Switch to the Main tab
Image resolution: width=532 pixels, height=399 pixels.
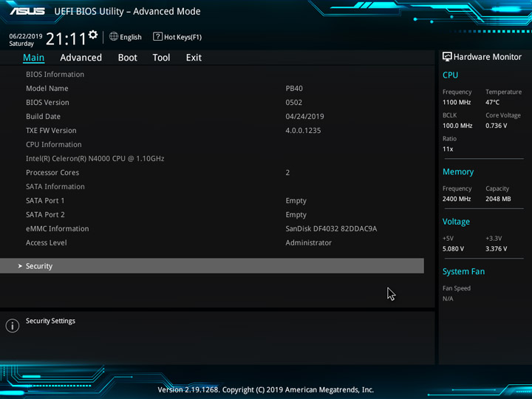click(33, 58)
